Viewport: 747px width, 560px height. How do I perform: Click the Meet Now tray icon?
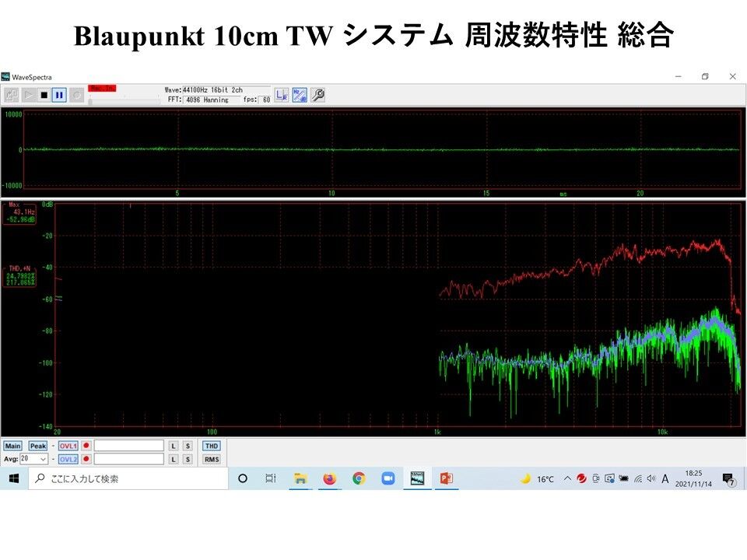point(595,478)
